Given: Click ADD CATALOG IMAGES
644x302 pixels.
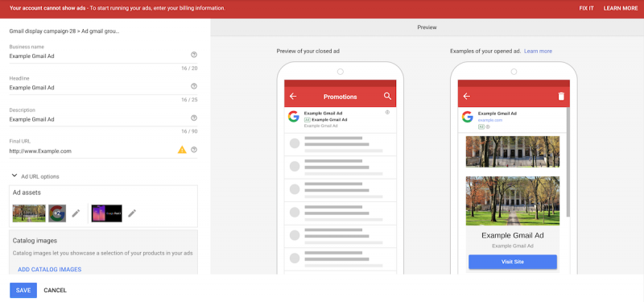Looking at the screenshot, I should 50,270.
